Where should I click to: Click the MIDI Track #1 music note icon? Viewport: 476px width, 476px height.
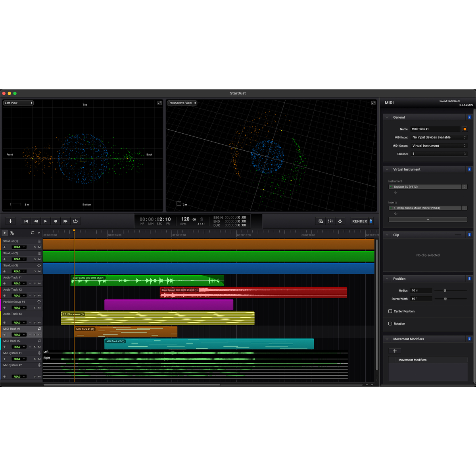click(39, 329)
